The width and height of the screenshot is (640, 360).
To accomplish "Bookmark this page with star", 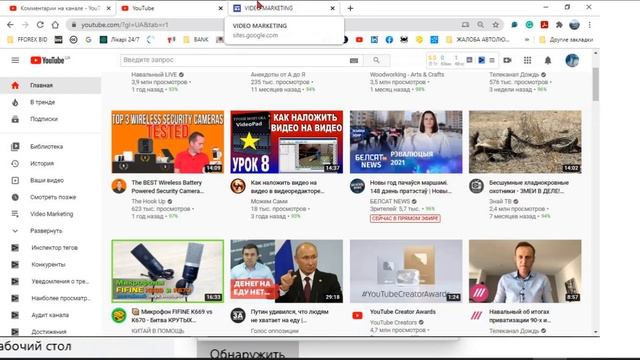I will coord(496,25).
